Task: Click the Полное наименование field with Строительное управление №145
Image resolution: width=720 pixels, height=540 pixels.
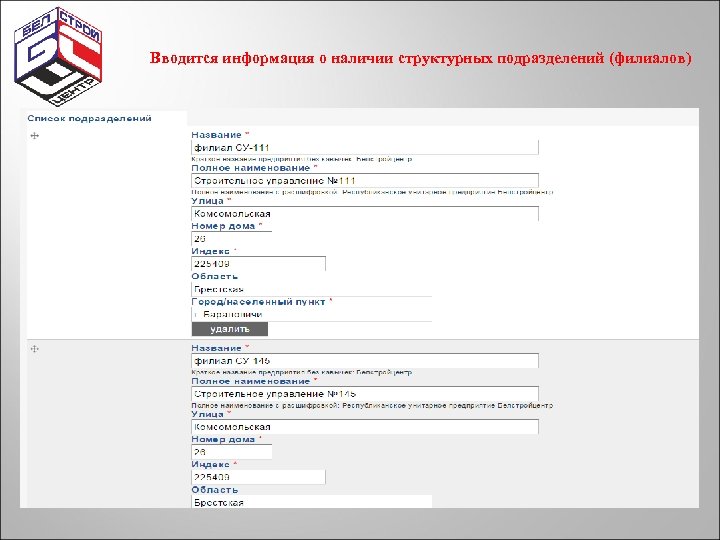Action: click(x=365, y=394)
